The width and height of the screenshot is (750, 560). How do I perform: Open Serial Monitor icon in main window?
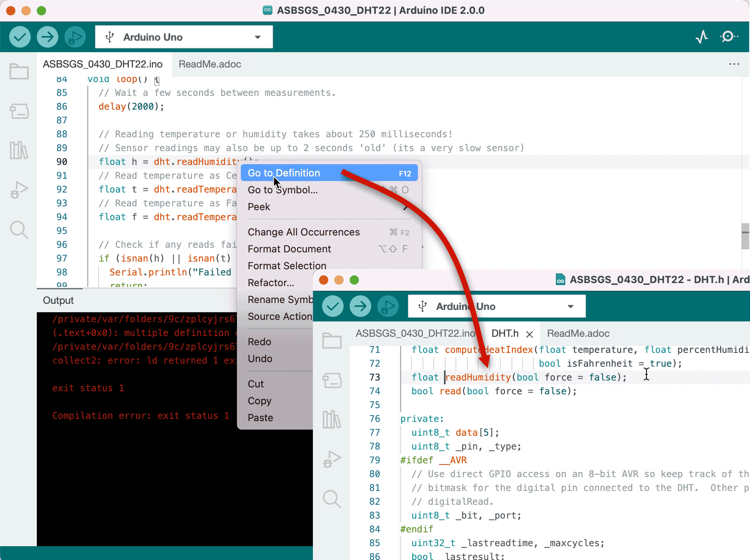(729, 37)
